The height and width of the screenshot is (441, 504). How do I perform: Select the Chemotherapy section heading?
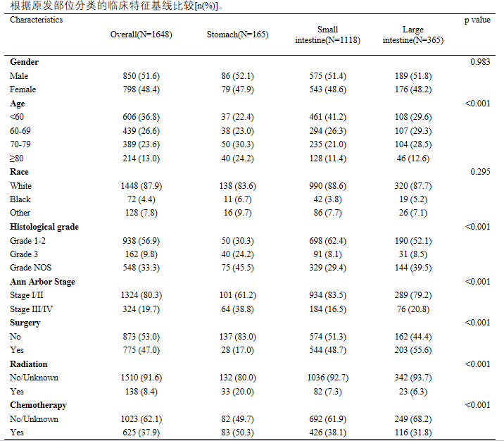point(38,406)
